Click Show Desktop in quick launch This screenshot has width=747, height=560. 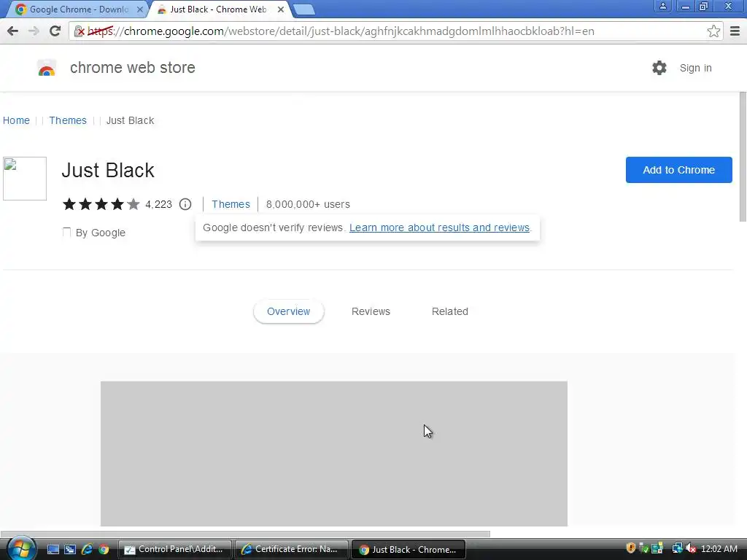53,550
